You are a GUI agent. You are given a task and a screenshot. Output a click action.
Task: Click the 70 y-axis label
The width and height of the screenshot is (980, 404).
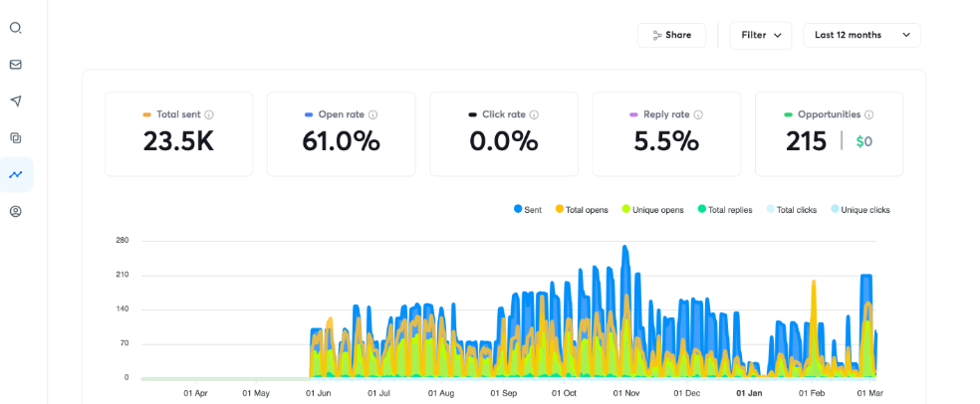coord(123,344)
